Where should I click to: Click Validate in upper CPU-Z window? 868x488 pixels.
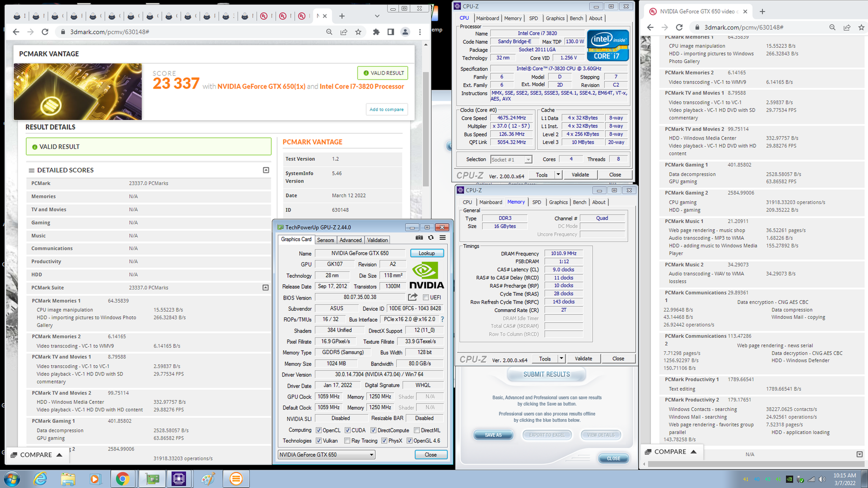pos(580,174)
